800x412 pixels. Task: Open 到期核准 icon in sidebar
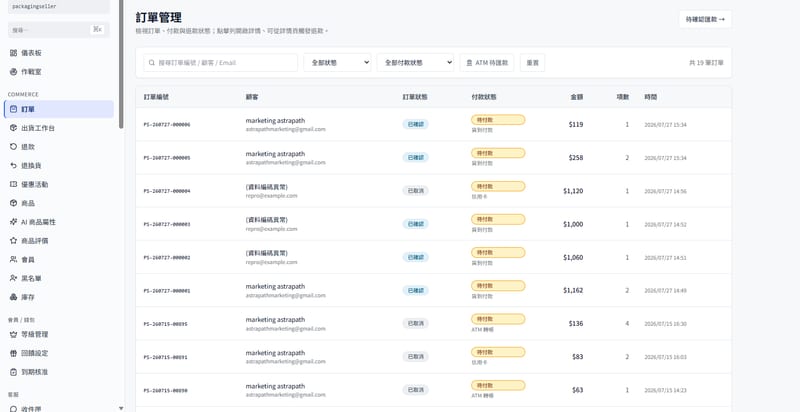(x=14, y=372)
